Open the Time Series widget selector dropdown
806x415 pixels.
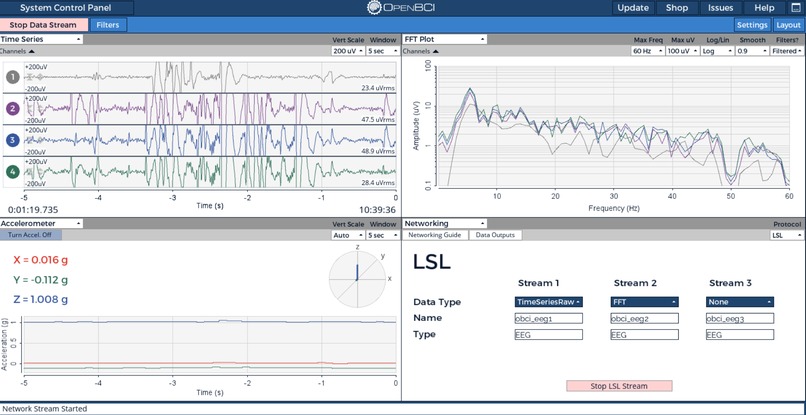[x=41, y=39]
